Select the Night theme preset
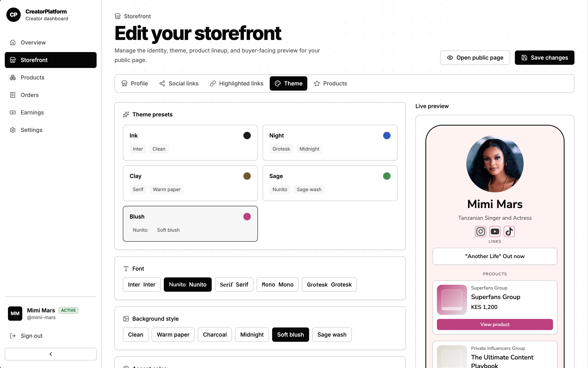 [330, 143]
